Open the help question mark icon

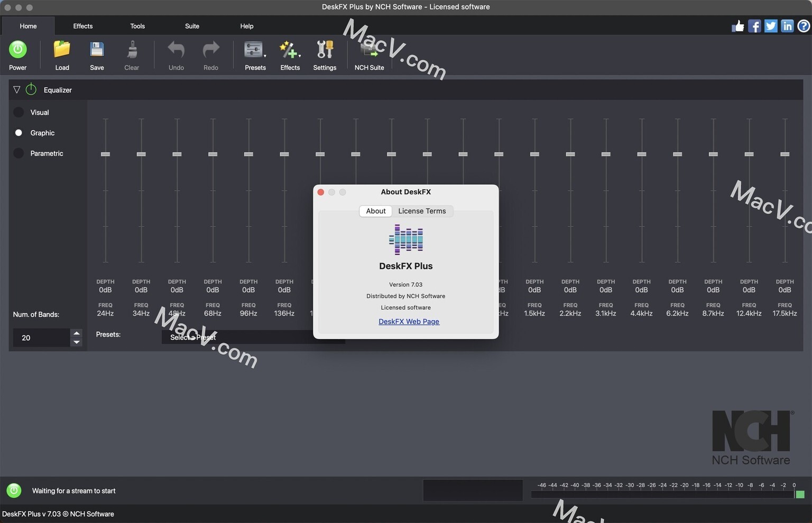pos(804,26)
